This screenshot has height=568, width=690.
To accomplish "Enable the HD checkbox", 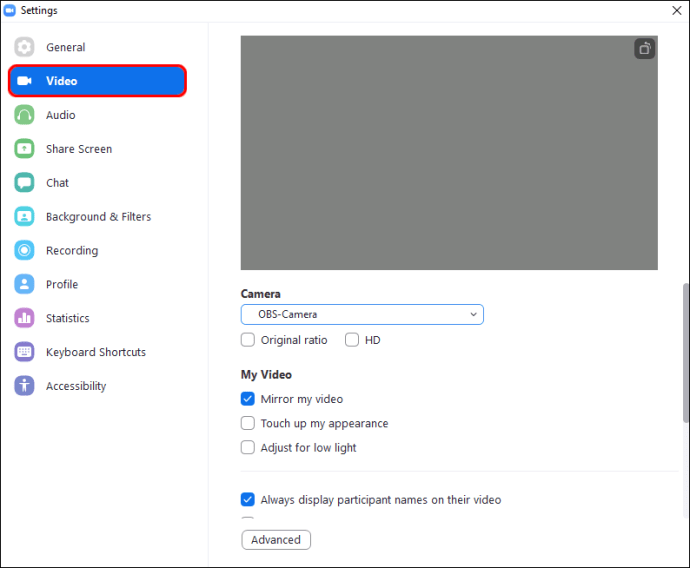I will coord(352,340).
